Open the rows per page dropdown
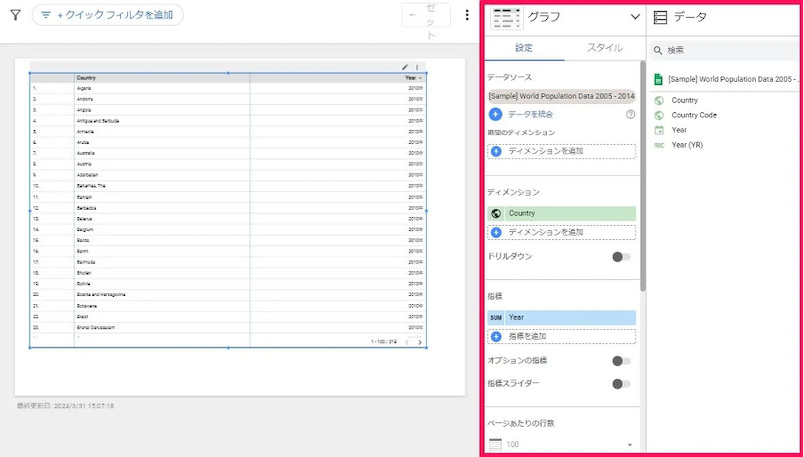The height and width of the screenshot is (457, 804). pyautogui.click(x=561, y=444)
